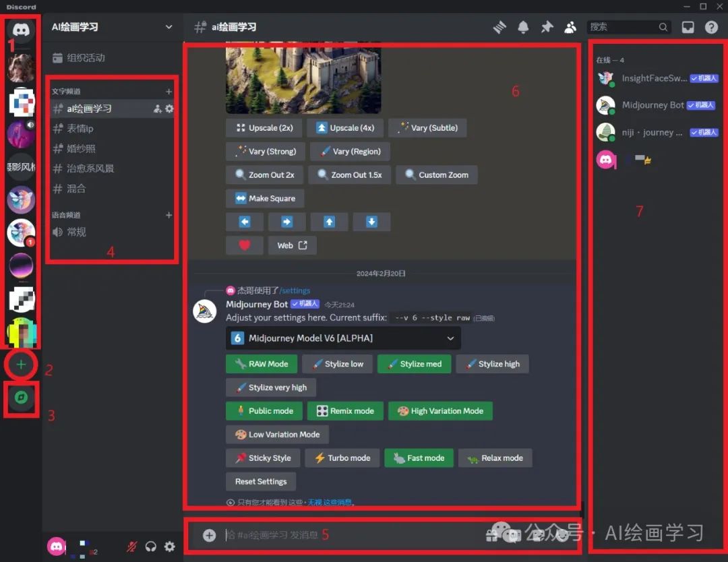Open Discord home direct messages icon
The image size is (728, 562).
point(21,30)
